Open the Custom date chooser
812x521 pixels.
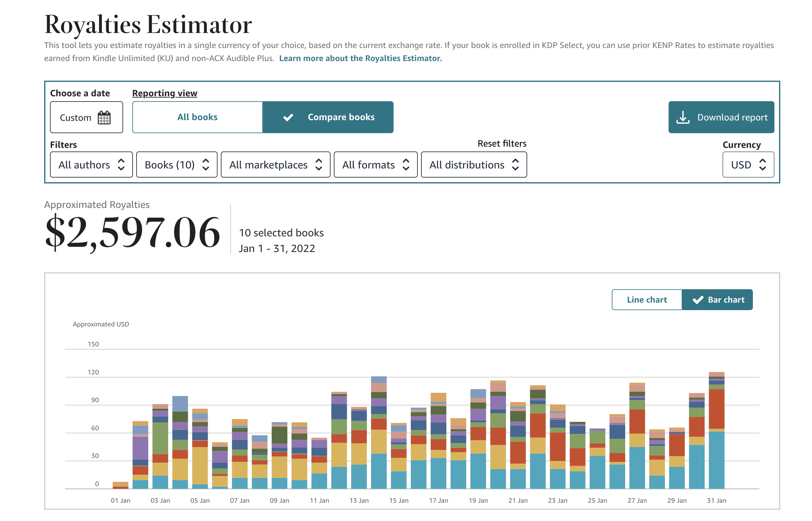tap(86, 117)
